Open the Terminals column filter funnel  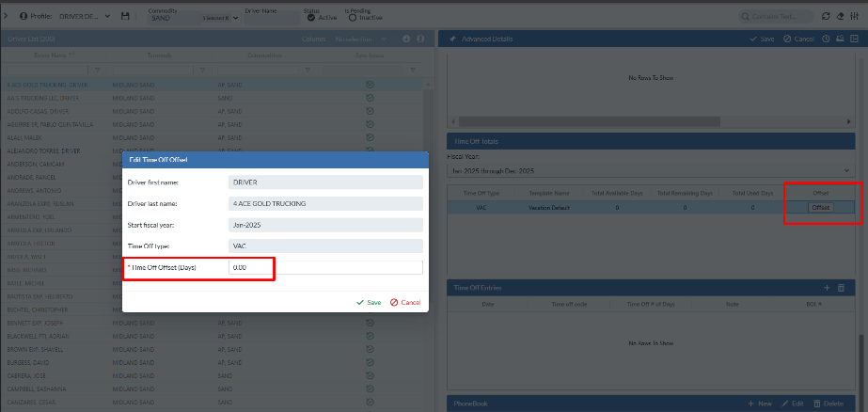202,71
